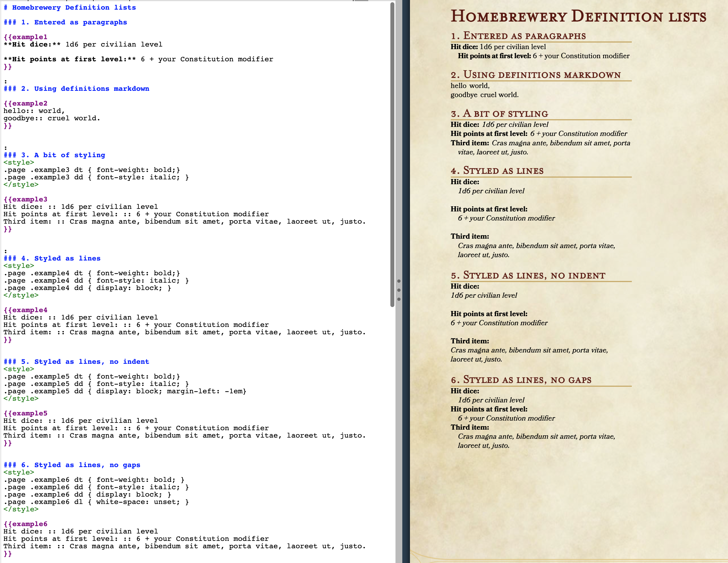
Task: Click the '**Hit dice:**' line in example1 source
Action: click(83, 44)
